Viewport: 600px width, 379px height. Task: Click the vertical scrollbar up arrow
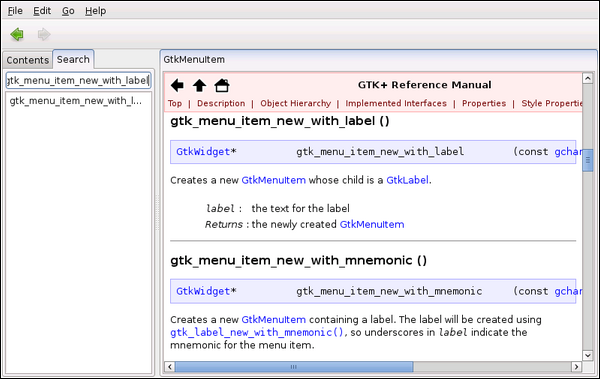pos(588,78)
